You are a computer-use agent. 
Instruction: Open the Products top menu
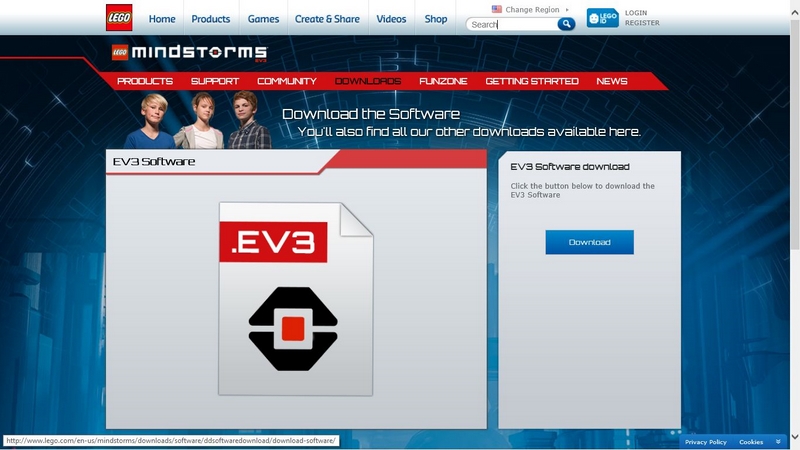point(211,19)
